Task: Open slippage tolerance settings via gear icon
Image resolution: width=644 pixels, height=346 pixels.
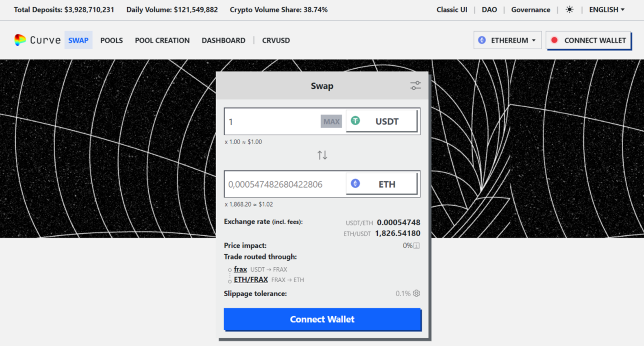Action: (417, 293)
